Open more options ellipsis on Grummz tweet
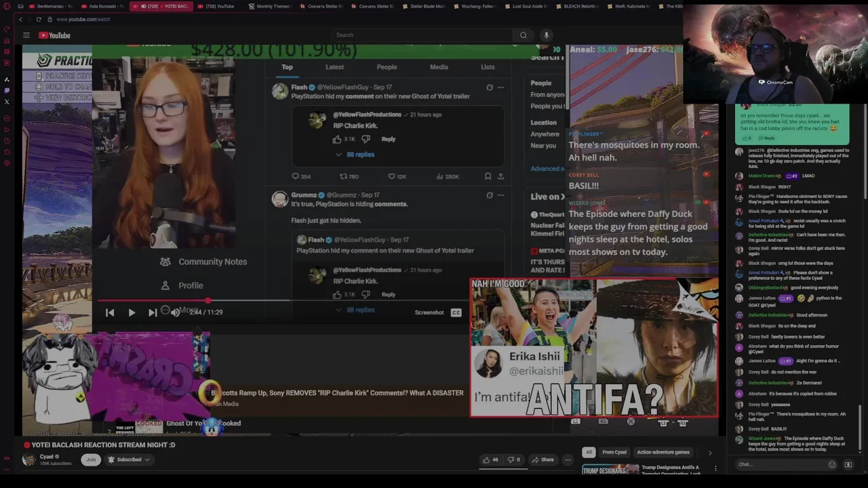The image size is (868, 488). pos(500,195)
